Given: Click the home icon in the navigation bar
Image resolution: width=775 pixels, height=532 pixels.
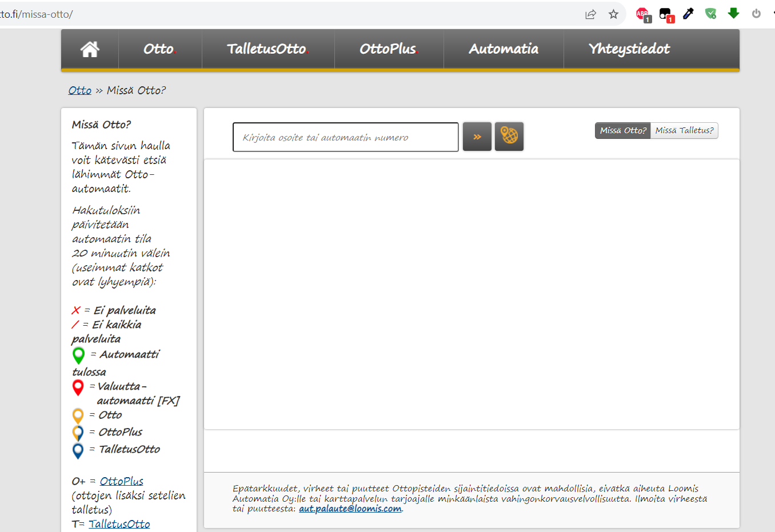Looking at the screenshot, I should pos(89,49).
